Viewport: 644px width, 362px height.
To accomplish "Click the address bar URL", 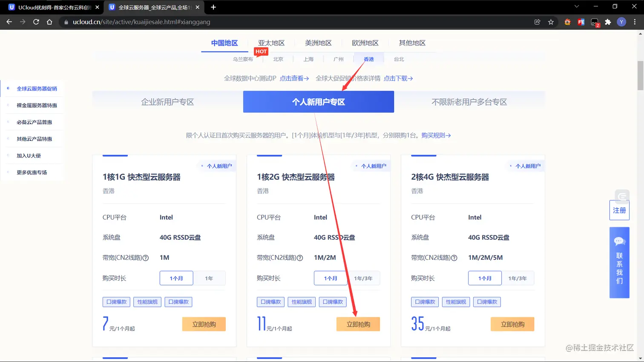I will coord(141,22).
